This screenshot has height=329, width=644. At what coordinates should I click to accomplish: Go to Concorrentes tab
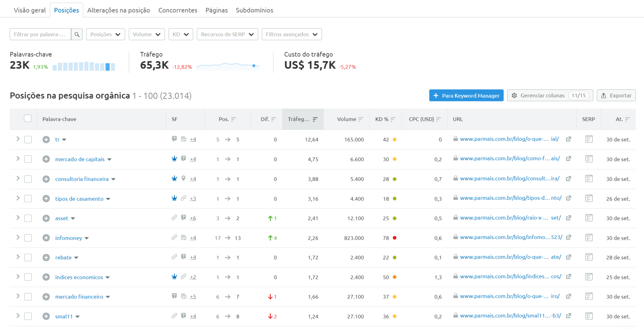[x=178, y=10]
